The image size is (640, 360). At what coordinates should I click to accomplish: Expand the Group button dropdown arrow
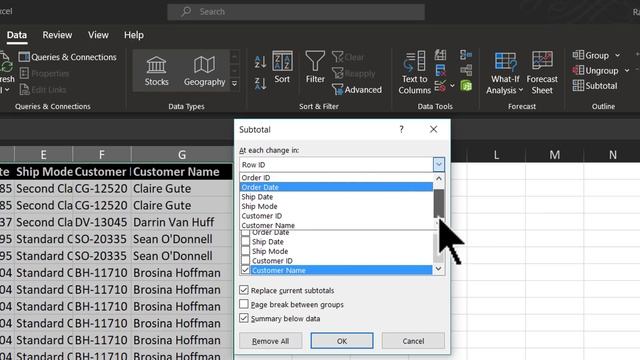click(618, 55)
